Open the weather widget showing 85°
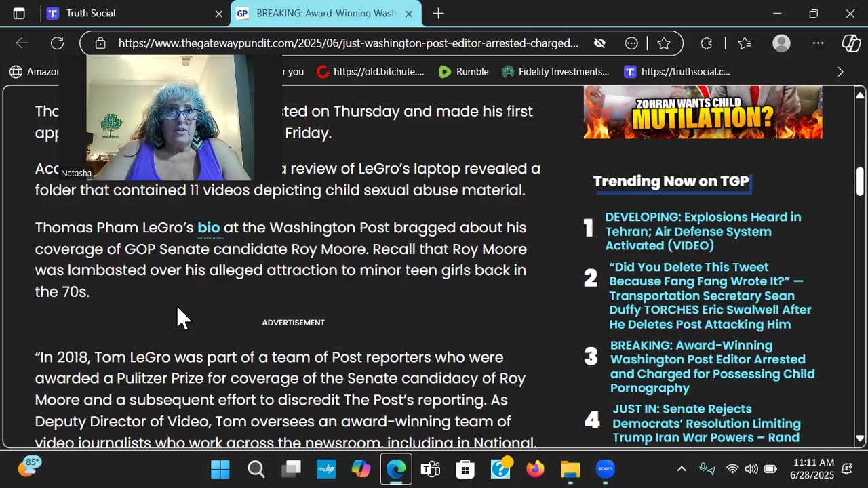 click(29, 468)
